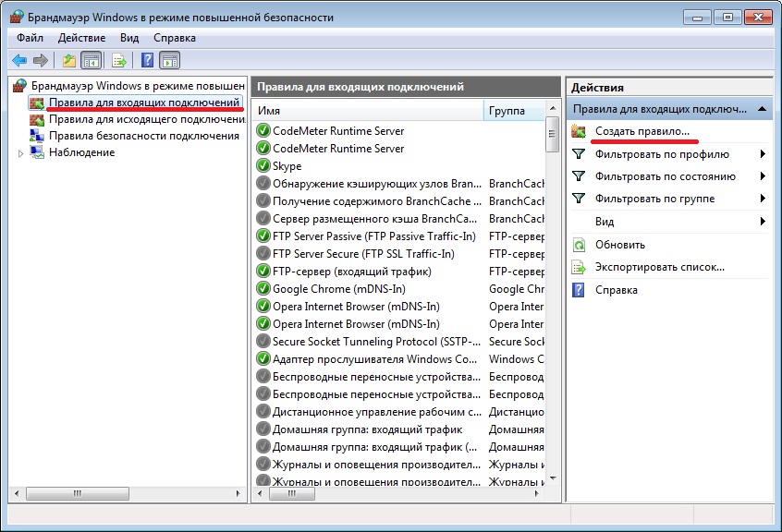Toggle the action pane toolbar icon
The width and height of the screenshot is (782, 532).
coord(169,61)
